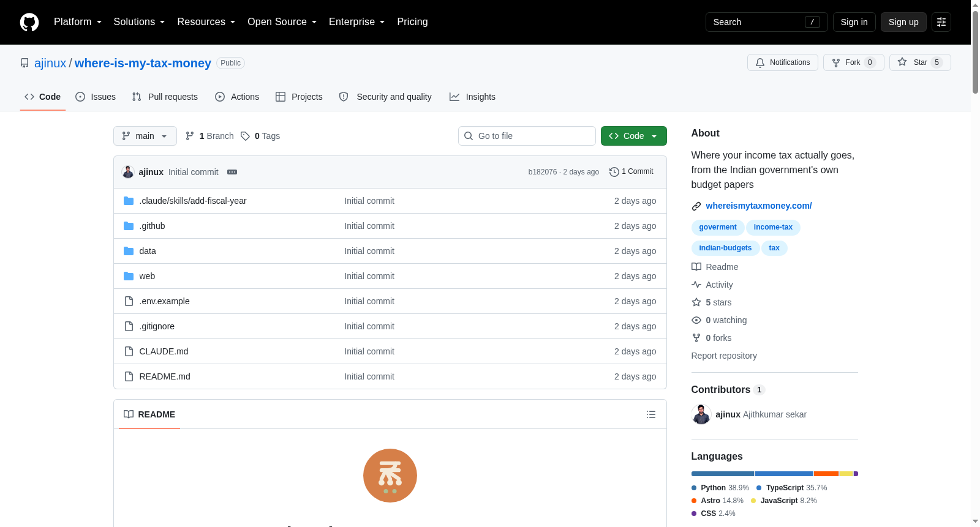This screenshot has width=980, height=527.
Task: Expand the Open Source menu
Action: [x=282, y=22]
